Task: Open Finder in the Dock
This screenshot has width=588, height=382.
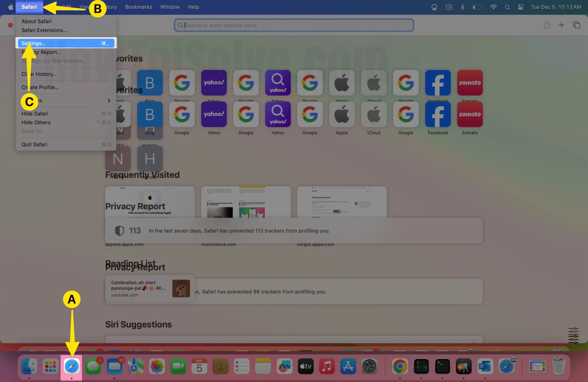Action: tap(29, 366)
